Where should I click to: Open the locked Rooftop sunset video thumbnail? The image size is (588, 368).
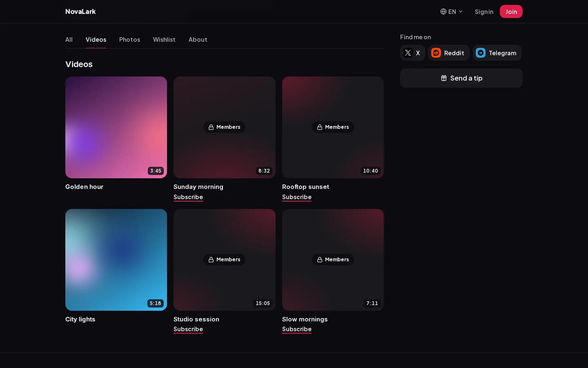pyautogui.click(x=333, y=127)
